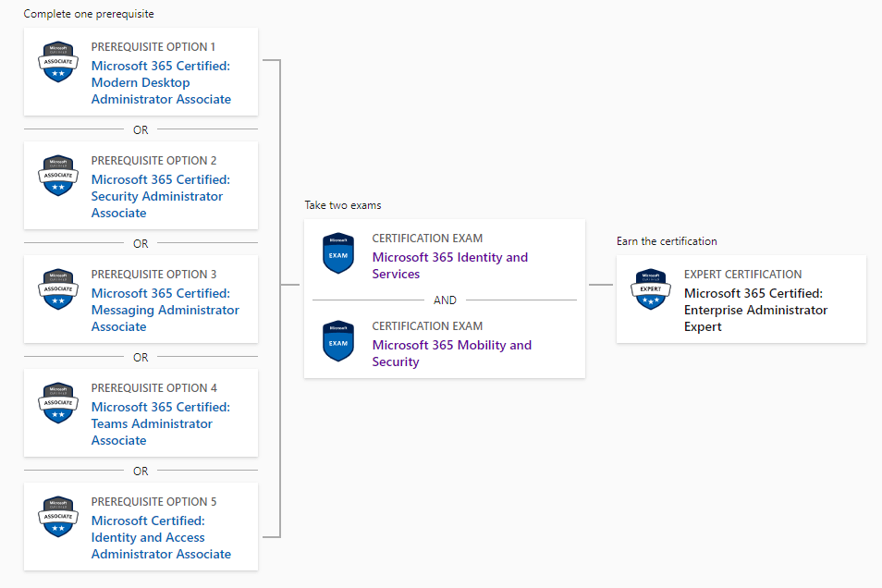Click the Associate badge for Prerequisite Option 3
The image size is (882, 588).
pos(58,289)
